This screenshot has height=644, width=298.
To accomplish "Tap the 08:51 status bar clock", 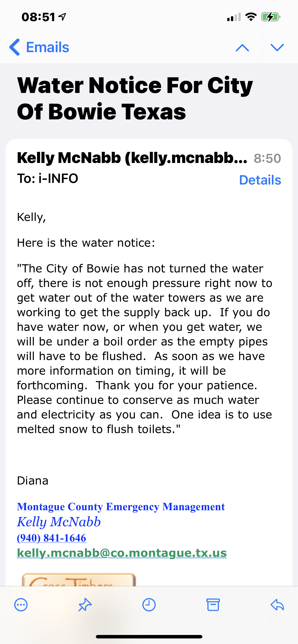I will pyautogui.click(x=38, y=17).
